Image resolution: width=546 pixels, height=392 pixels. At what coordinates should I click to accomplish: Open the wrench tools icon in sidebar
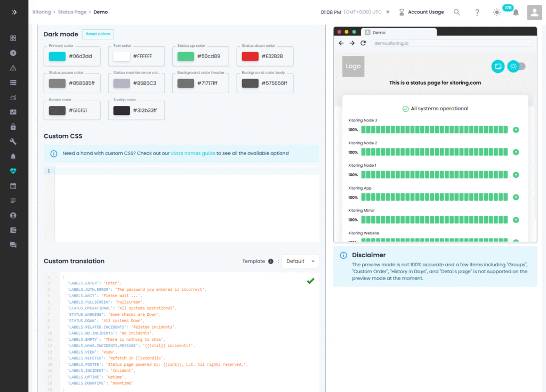click(x=13, y=142)
